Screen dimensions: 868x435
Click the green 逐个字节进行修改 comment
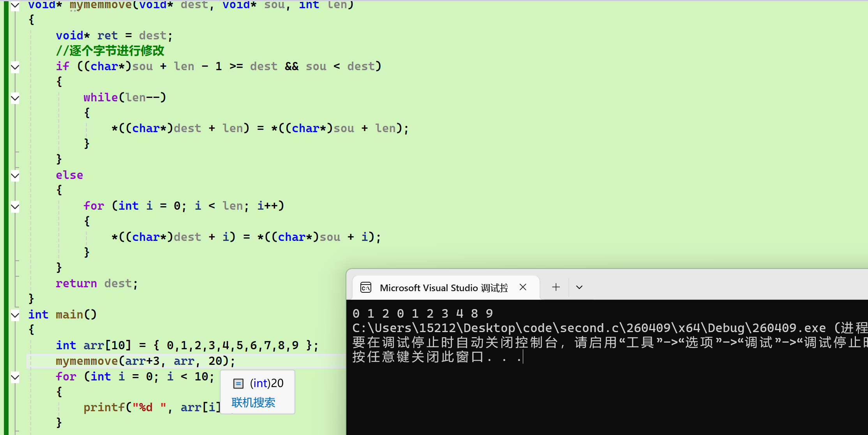(110, 51)
